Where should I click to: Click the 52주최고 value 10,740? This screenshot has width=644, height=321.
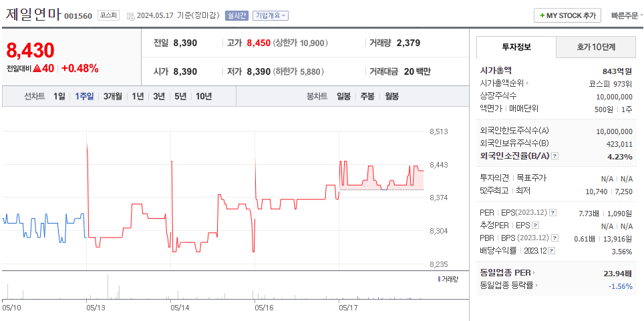click(596, 192)
